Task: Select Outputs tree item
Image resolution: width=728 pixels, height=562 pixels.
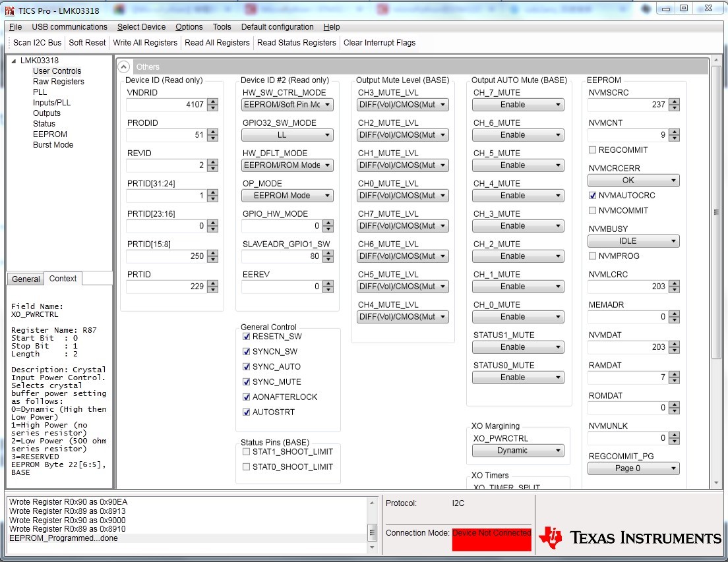Action: 46,113
